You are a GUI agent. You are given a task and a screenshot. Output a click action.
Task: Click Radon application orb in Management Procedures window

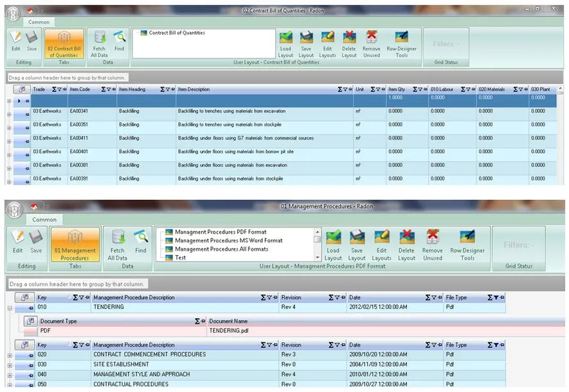point(15,210)
